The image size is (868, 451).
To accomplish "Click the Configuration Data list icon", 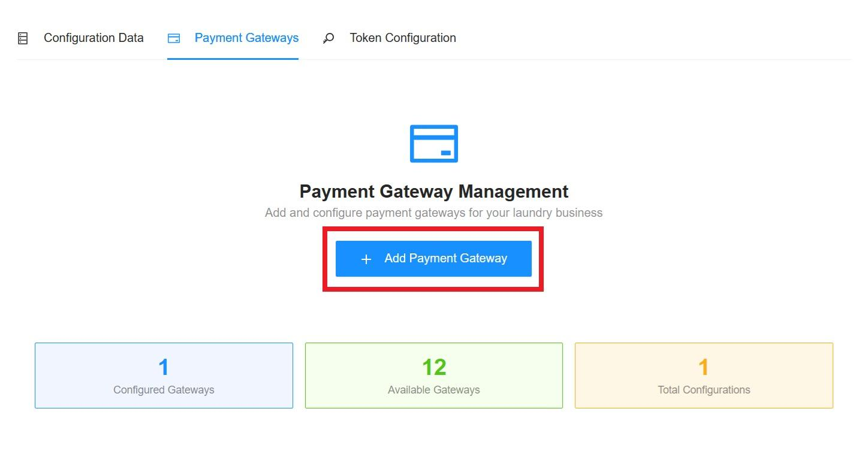I will [23, 38].
